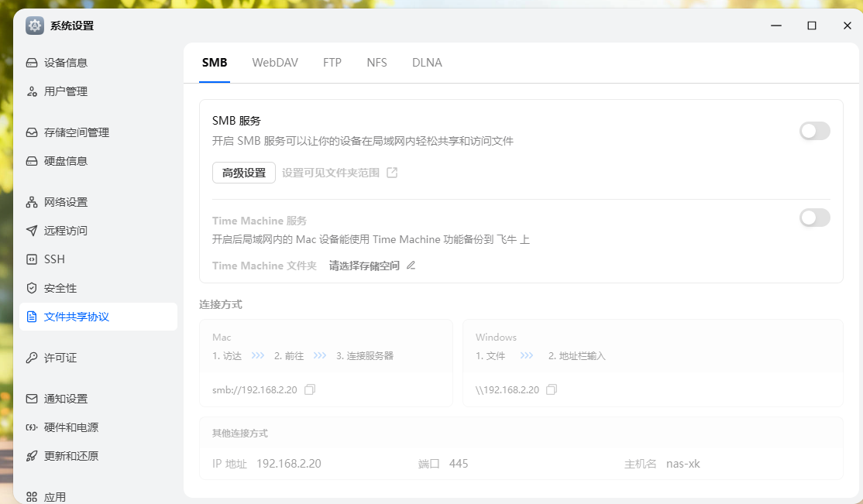
Task: Open 用户管理 in sidebar
Action: pyautogui.click(x=98, y=91)
